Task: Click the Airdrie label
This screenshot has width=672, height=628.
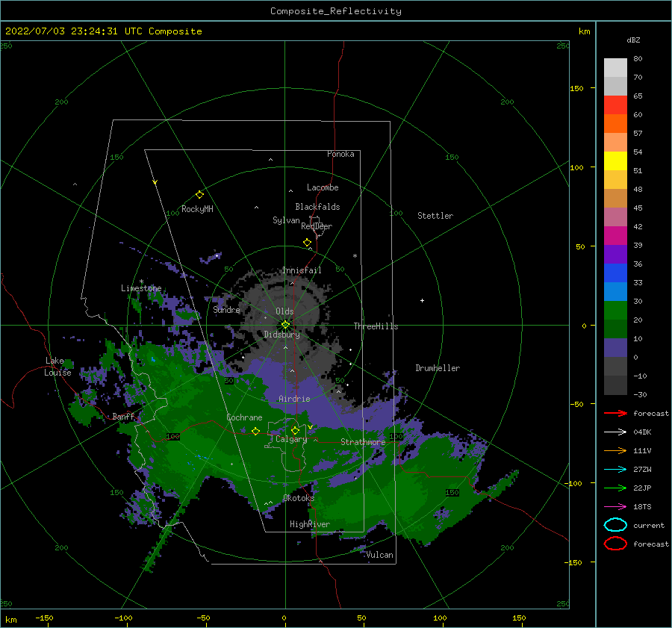Action: [x=294, y=399]
